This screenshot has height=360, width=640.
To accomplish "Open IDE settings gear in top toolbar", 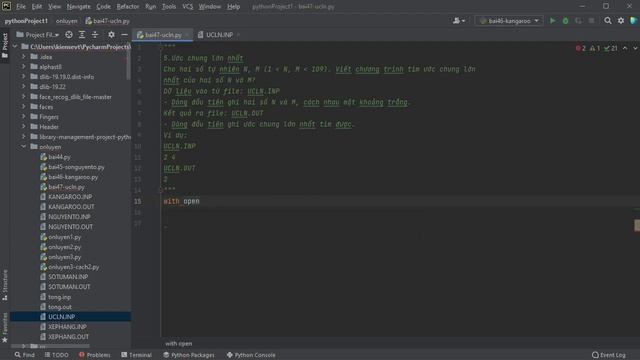I will click(x=621, y=20).
